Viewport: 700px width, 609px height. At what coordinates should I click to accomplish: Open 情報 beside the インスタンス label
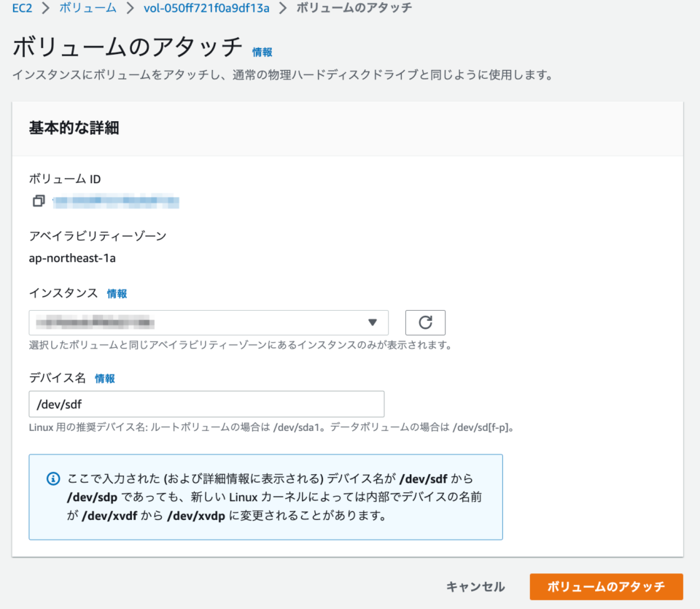(x=117, y=293)
